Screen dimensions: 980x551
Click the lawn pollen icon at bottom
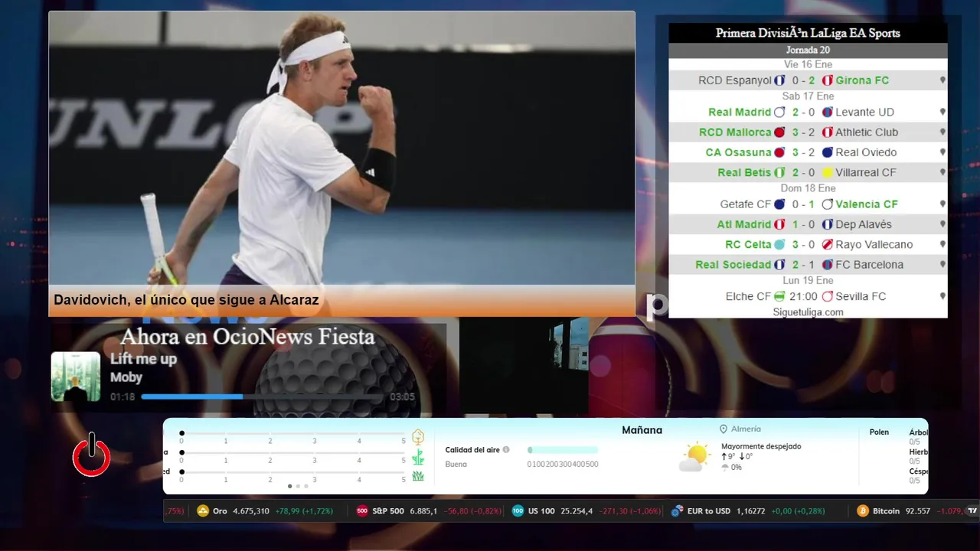coord(418,476)
